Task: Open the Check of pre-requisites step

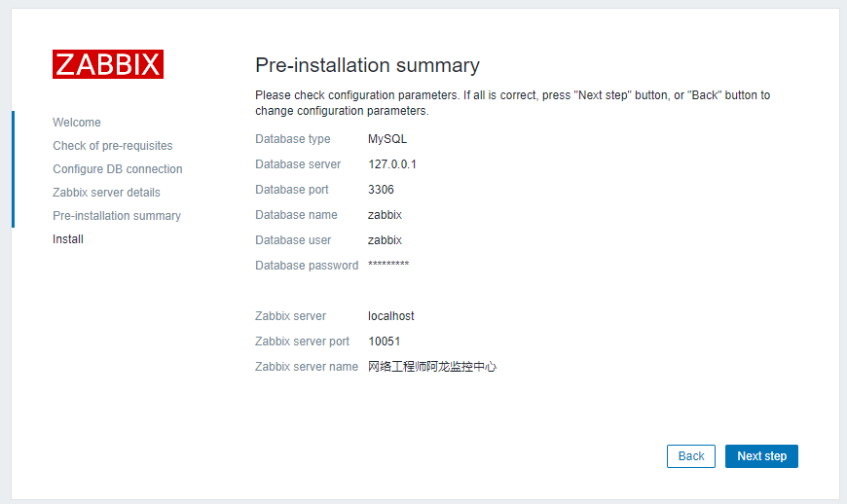Action: tap(113, 146)
